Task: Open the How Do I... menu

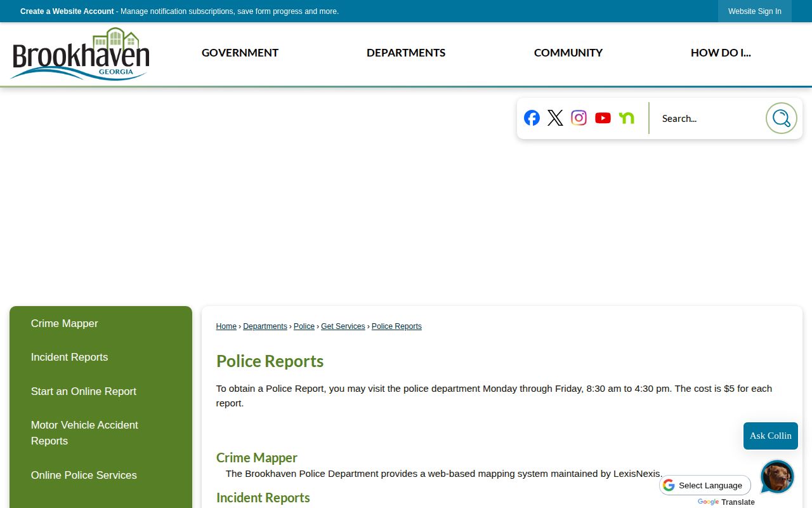Action: coord(721,53)
